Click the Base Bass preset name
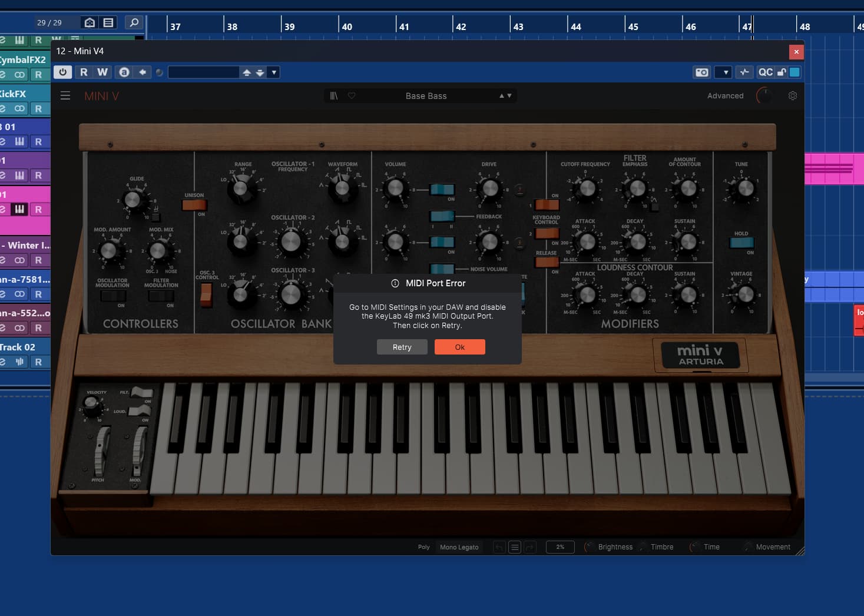Screen dimensions: 864x616 click(x=426, y=96)
